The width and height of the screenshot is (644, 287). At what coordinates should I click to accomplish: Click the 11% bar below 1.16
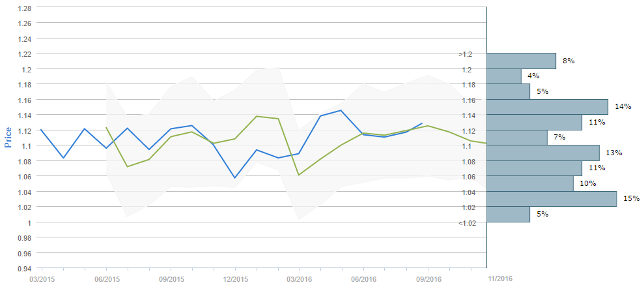point(534,122)
